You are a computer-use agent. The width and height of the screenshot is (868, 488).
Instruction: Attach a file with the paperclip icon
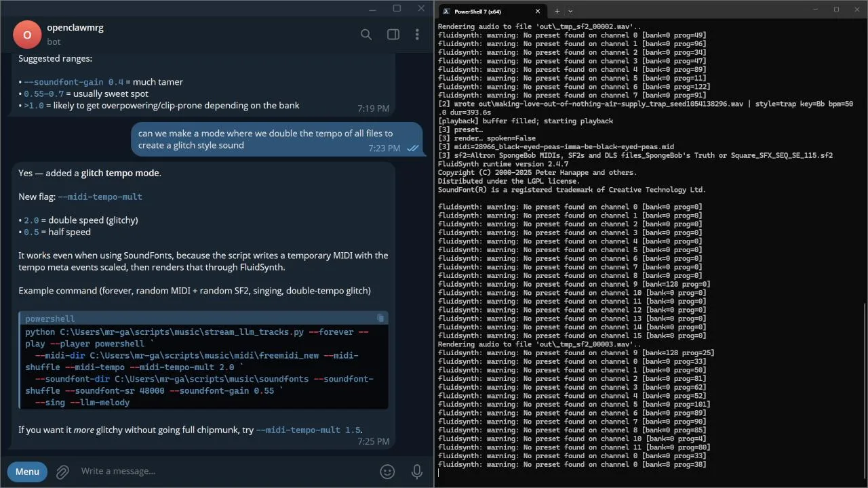pyautogui.click(x=62, y=472)
